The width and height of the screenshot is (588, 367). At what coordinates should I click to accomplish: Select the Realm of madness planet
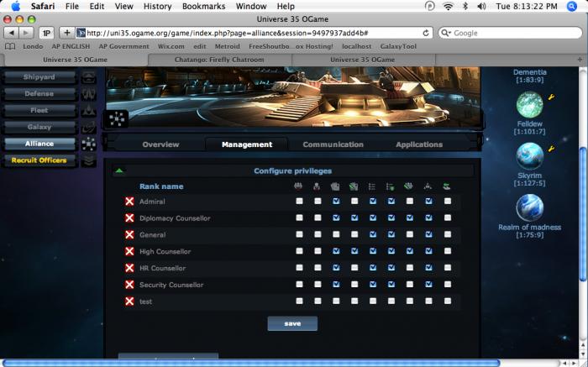tap(529, 207)
